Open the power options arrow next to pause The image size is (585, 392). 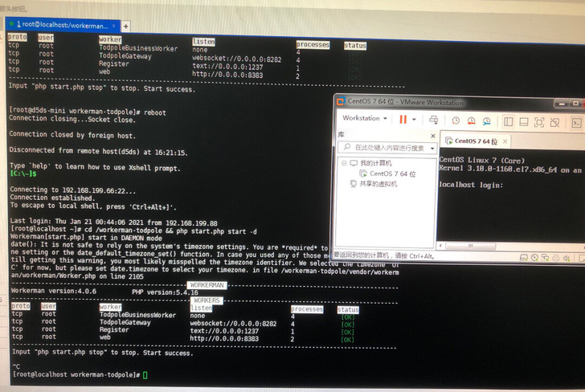[414, 120]
